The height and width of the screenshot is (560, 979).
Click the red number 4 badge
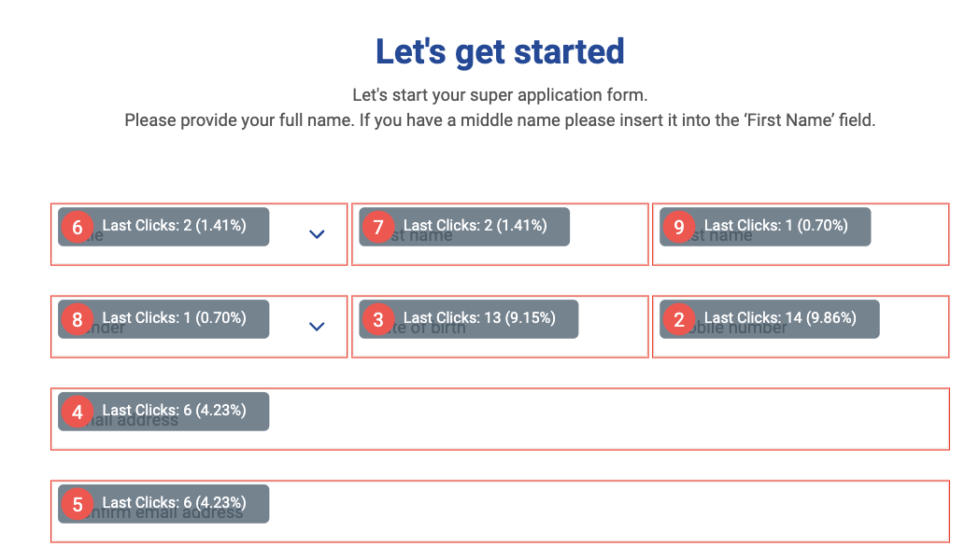78,412
